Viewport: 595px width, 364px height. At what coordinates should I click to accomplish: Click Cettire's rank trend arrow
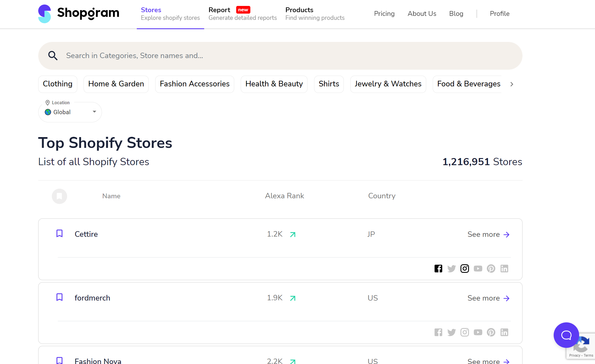(293, 235)
